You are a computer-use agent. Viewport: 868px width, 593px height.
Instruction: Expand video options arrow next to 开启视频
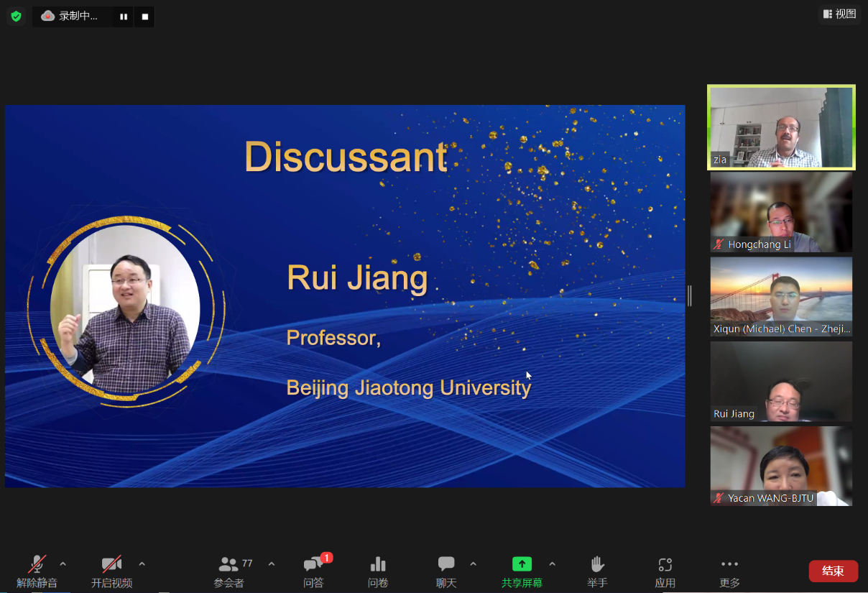point(142,564)
